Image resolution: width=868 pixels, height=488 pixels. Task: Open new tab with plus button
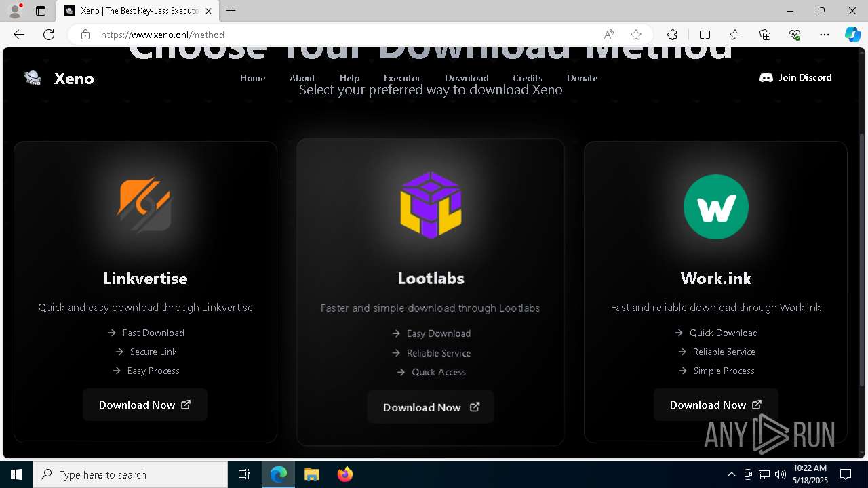coord(231,11)
